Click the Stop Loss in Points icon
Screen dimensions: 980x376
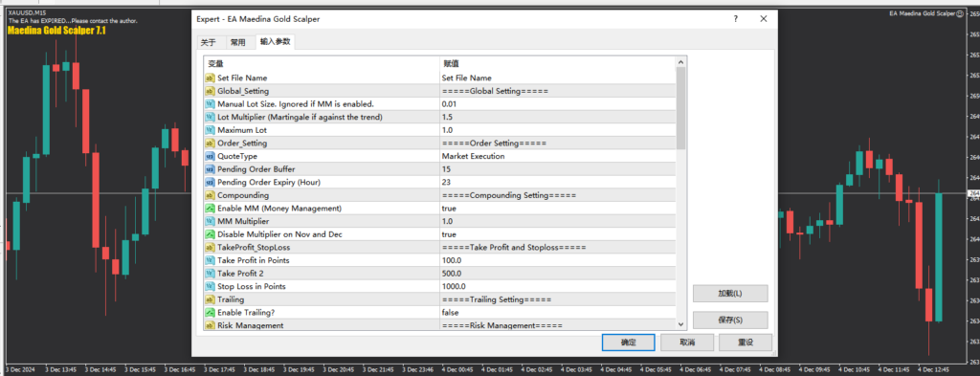click(x=210, y=287)
